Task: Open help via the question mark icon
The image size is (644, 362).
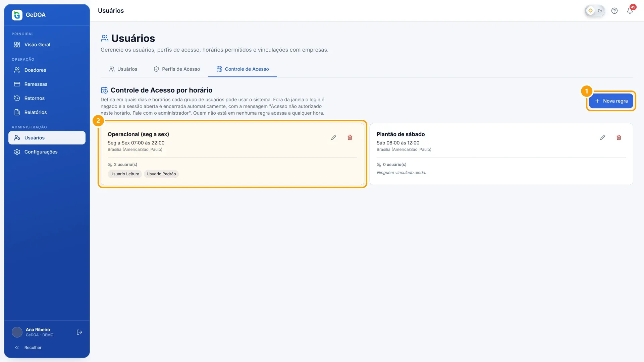Action: click(614, 11)
